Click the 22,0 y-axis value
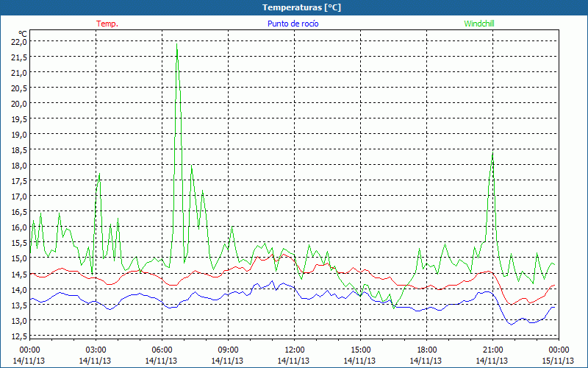Image resolution: width=588 pixels, height=368 pixels. (x=19, y=42)
